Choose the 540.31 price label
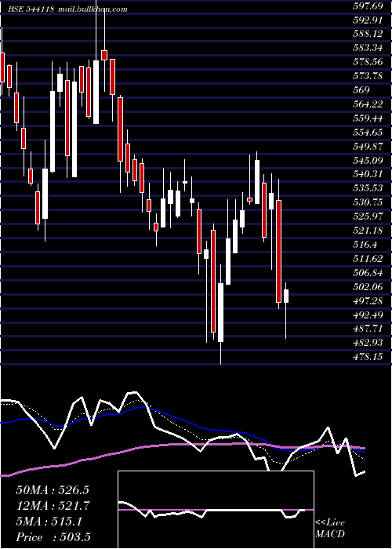This screenshot has height=549, width=392. pyautogui.click(x=368, y=174)
